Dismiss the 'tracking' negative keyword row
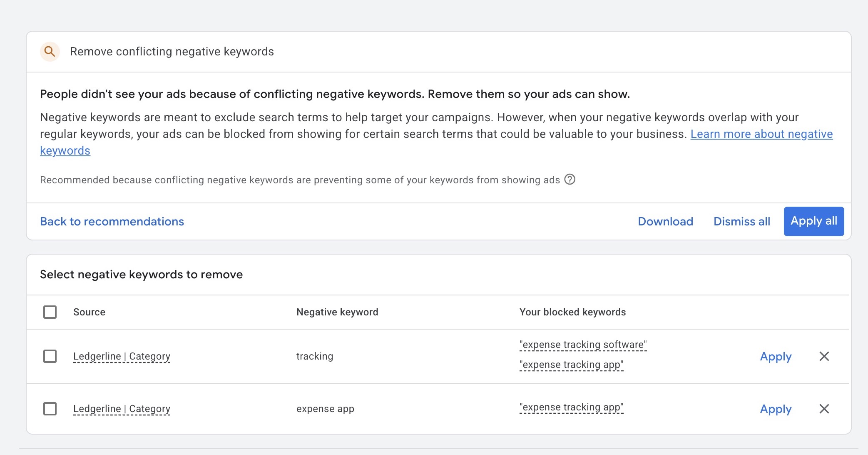868x455 pixels. point(824,356)
